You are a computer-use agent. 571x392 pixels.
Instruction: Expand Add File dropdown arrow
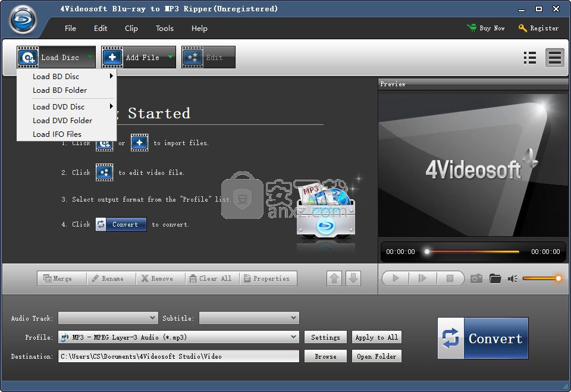coord(170,57)
